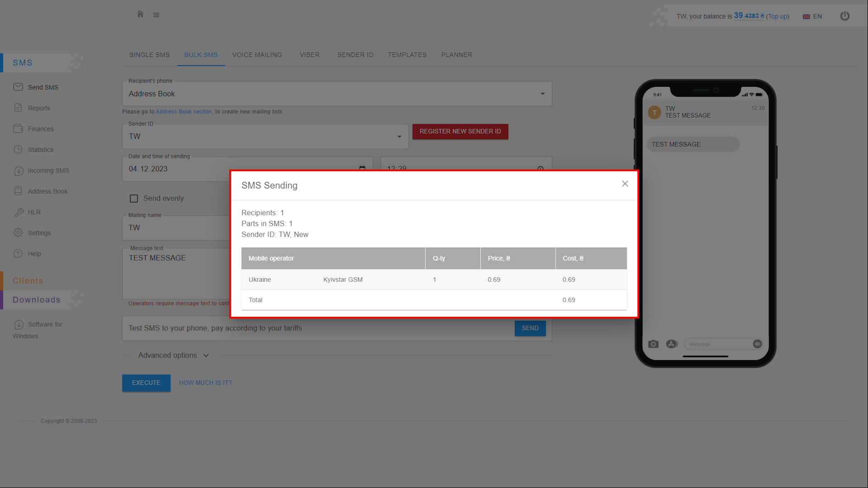Open the Sender ID dropdown
Viewport: 868px width, 488px height.
pyautogui.click(x=265, y=136)
